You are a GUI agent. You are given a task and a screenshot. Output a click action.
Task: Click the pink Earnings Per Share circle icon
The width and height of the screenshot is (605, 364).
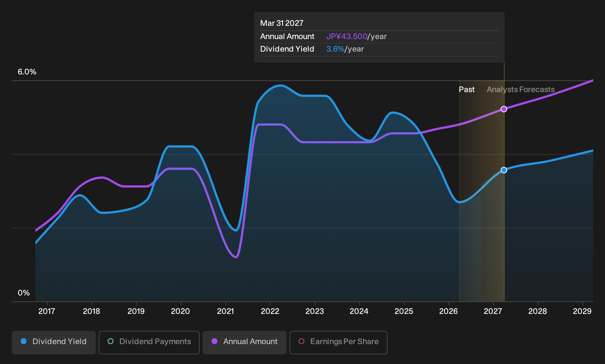tap(301, 341)
